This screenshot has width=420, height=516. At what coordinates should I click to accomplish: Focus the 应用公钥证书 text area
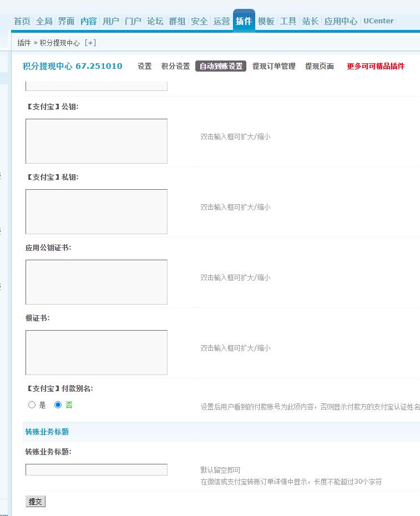(x=96, y=282)
